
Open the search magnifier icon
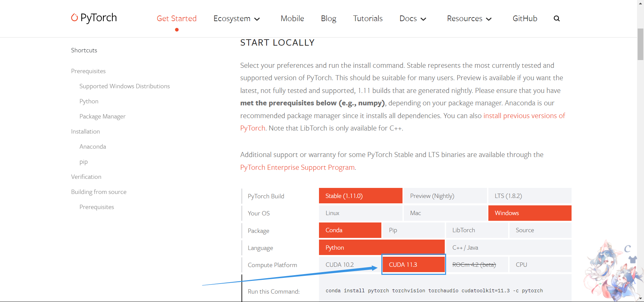pos(557,18)
